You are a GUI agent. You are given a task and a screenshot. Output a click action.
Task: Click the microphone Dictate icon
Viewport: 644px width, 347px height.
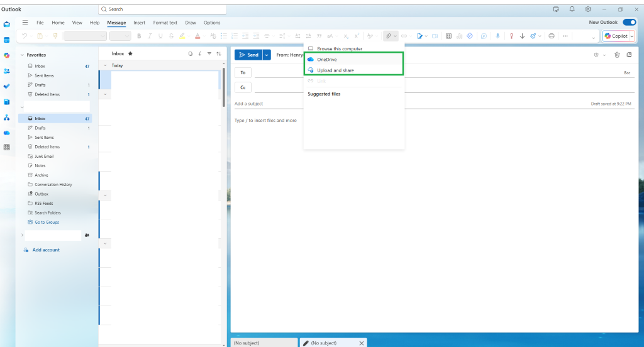497,36
